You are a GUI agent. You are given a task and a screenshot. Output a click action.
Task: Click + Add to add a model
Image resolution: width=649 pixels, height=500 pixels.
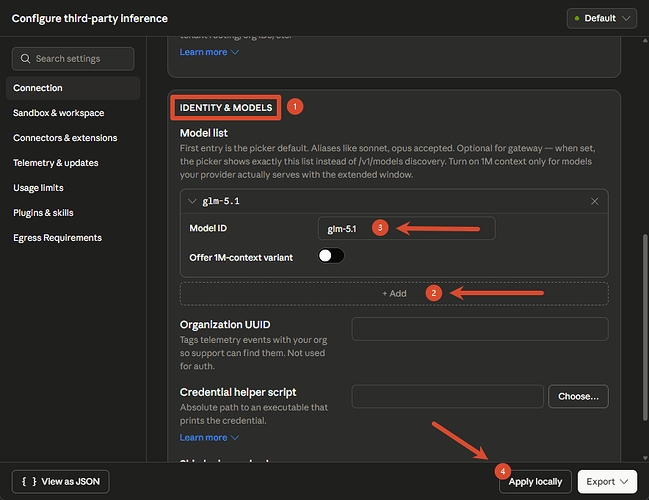394,293
